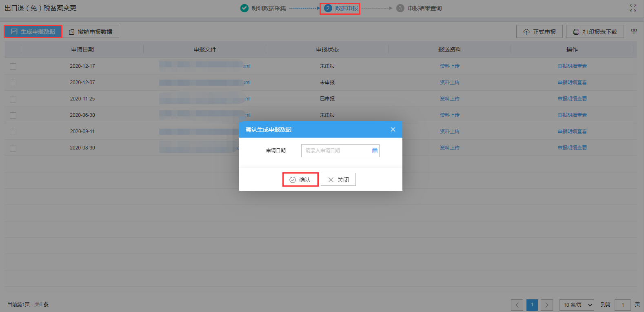Select checkbox for 2020-11-25 row
The height and width of the screenshot is (312, 644).
point(13,99)
